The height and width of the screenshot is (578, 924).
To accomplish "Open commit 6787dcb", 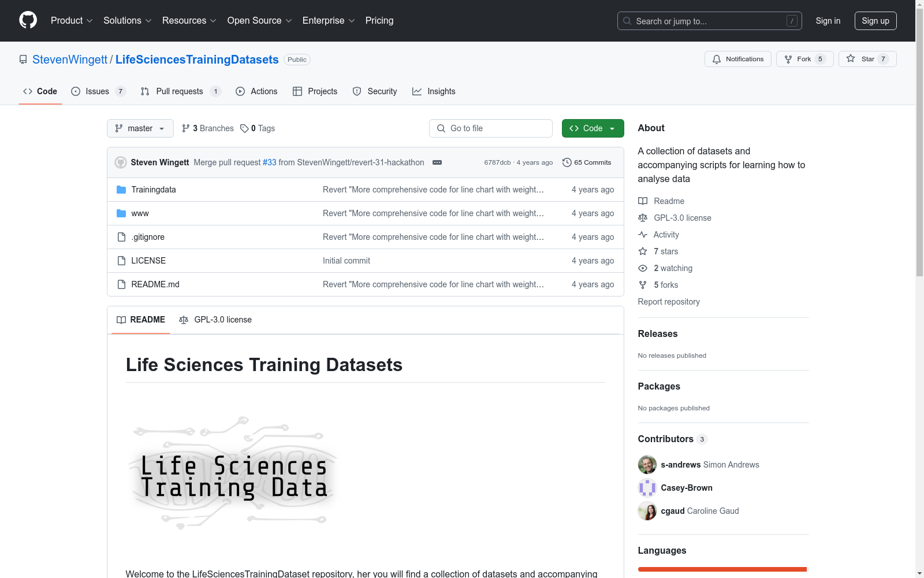I will point(497,162).
